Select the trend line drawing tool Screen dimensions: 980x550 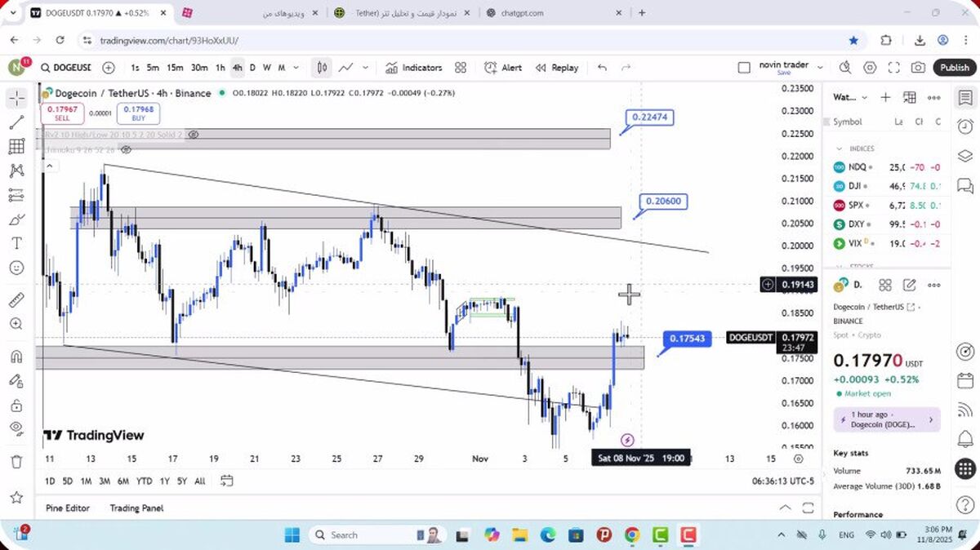pyautogui.click(x=16, y=122)
